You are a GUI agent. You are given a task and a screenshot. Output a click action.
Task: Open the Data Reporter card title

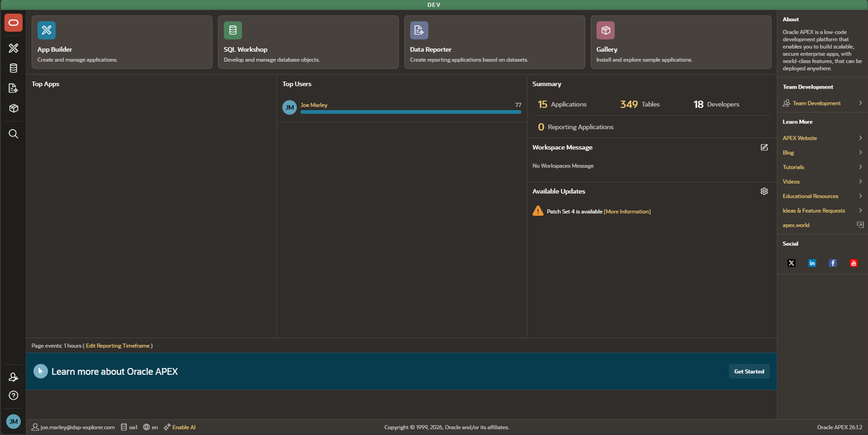pos(431,50)
